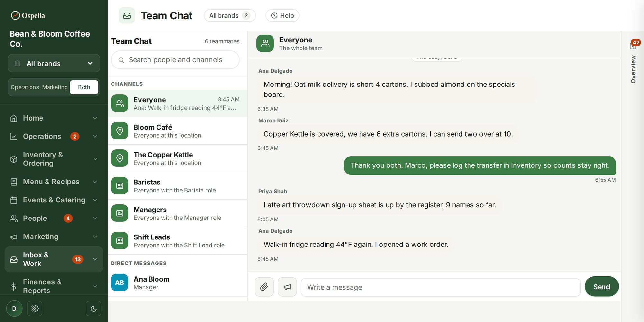Image resolution: width=644 pixels, height=322 pixels.
Task: Click the Finances & Reports dollar icon
Action: (13, 286)
